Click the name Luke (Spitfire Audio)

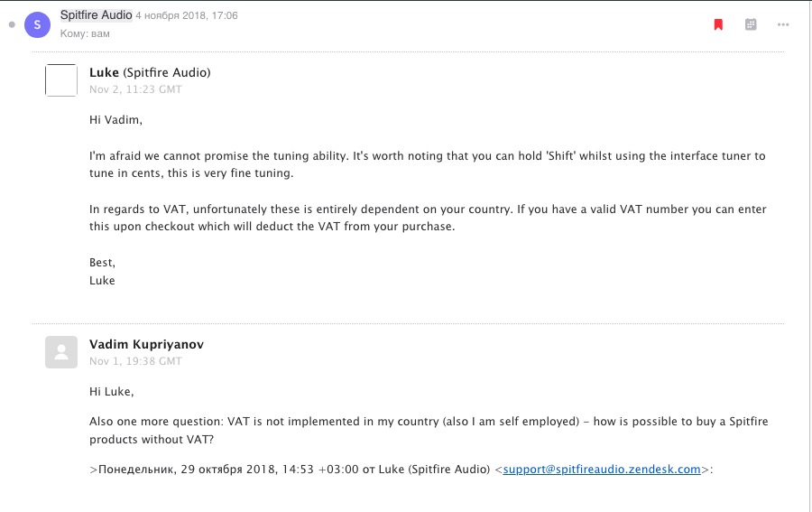coord(150,72)
